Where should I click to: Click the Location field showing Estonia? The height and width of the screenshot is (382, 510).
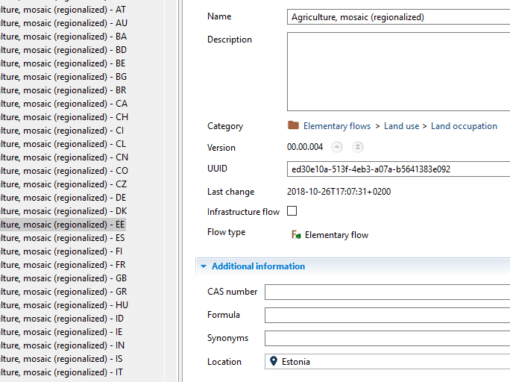[387, 361]
